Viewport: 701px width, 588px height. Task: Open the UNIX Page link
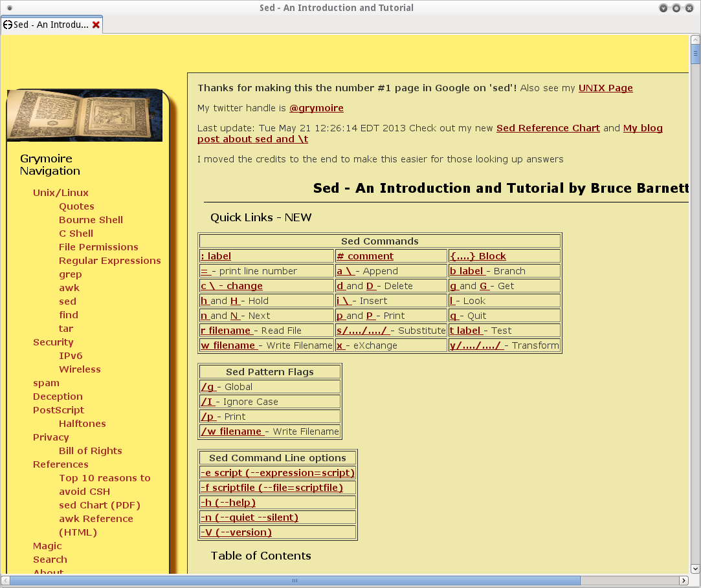click(605, 88)
